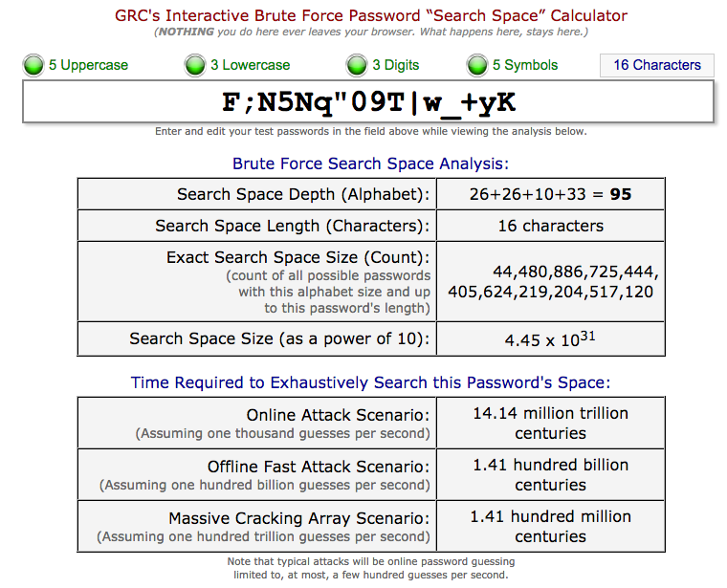Click 'Search Space Size (as a power of 10):'
This screenshot has height=588, width=727.
tap(279, 338)
